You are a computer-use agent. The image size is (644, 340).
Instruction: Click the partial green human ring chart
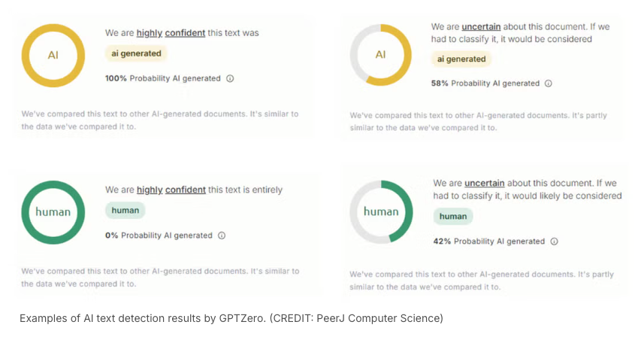pyautogui.click(x=381, y=211)
